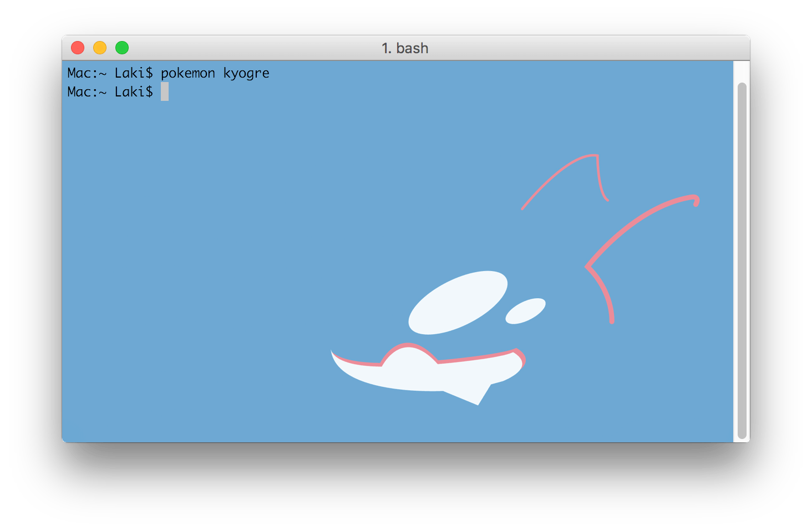Click the second 'Mac:~ Laki$' prompt line
812x531 pixels.
(110, 92)
